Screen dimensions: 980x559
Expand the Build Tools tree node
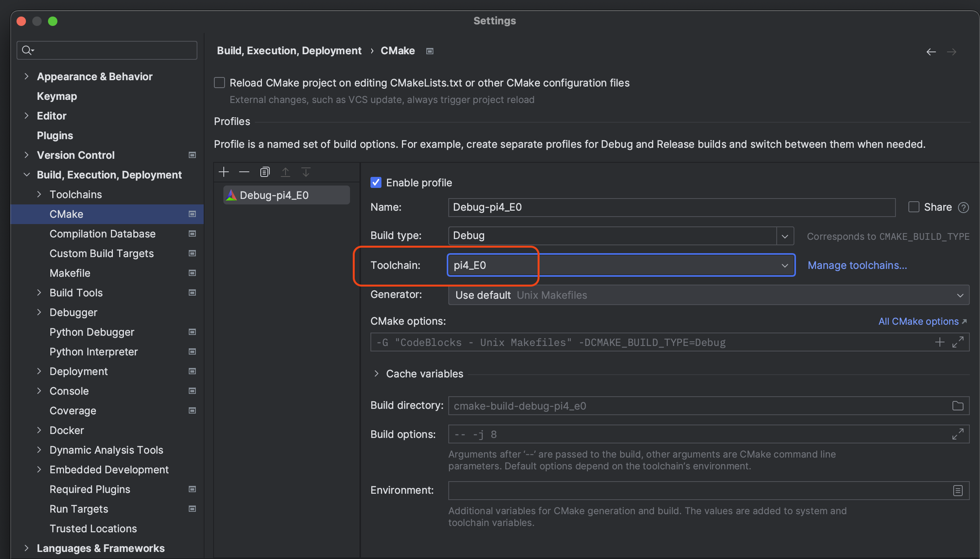point(39,292)
